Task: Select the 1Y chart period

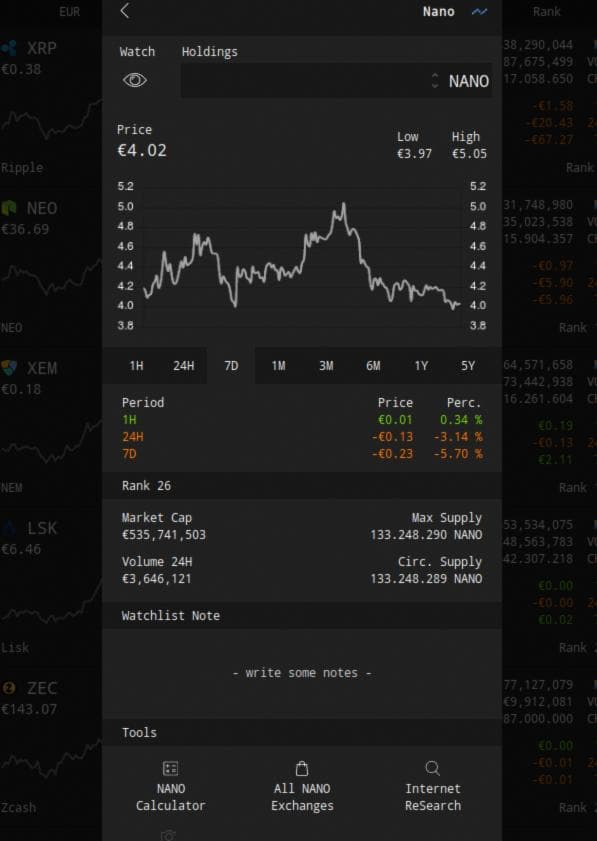Action: click(421, 366)
